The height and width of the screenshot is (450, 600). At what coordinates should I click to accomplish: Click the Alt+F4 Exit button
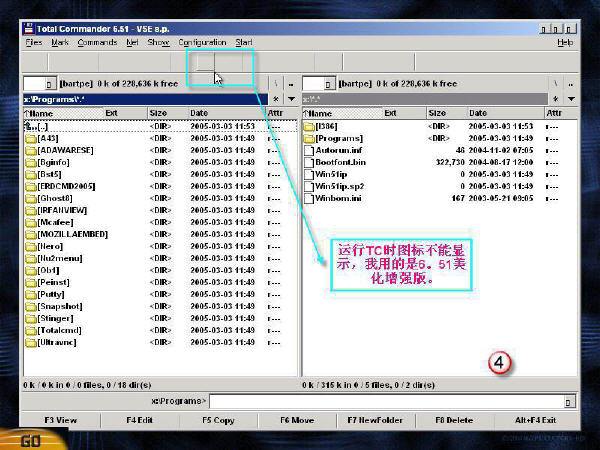pyautogui.click(x=535, y=421)
